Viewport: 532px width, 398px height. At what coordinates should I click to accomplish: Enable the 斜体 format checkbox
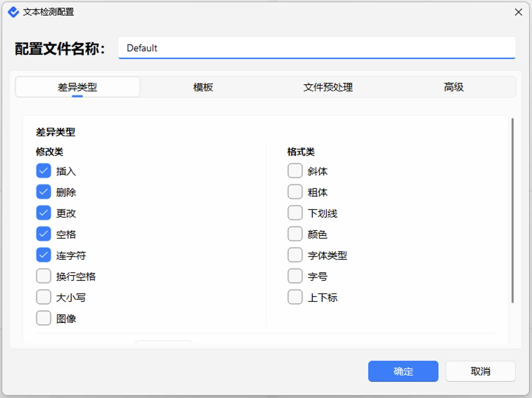pyautogui.click(x=295, y=171)
